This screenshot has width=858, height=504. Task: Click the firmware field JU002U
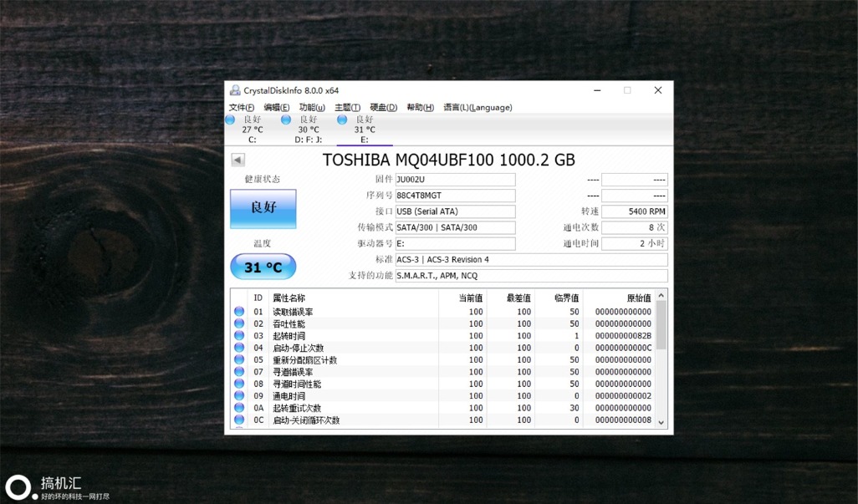click(455, 180)
